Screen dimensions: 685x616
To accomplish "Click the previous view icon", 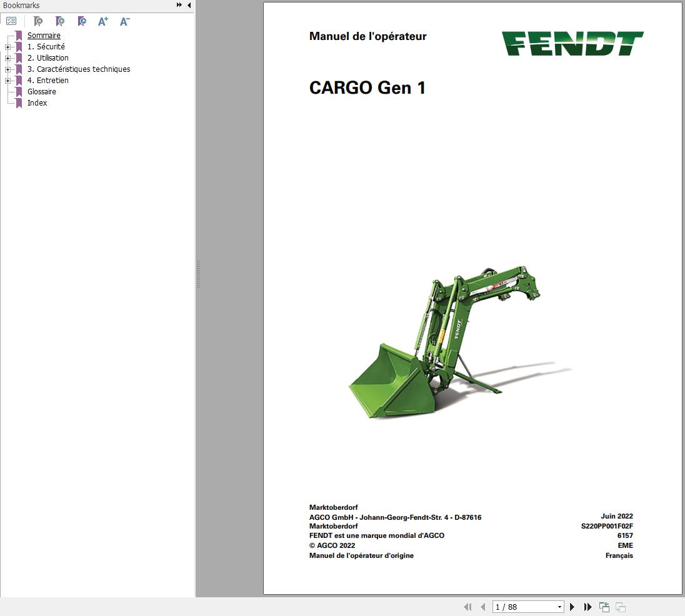I will [x=604, y=607].
